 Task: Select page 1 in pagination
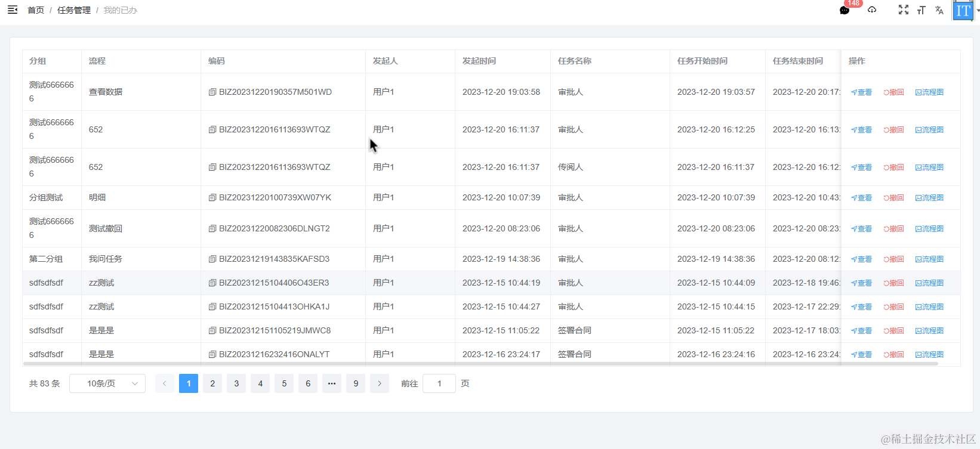click(x=189, y=383)
